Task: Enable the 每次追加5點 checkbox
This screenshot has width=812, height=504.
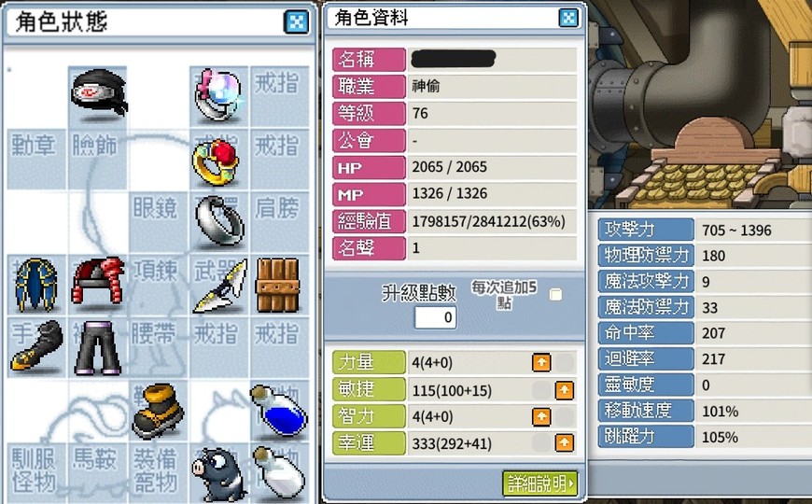Action: click(x=555, y=295)
